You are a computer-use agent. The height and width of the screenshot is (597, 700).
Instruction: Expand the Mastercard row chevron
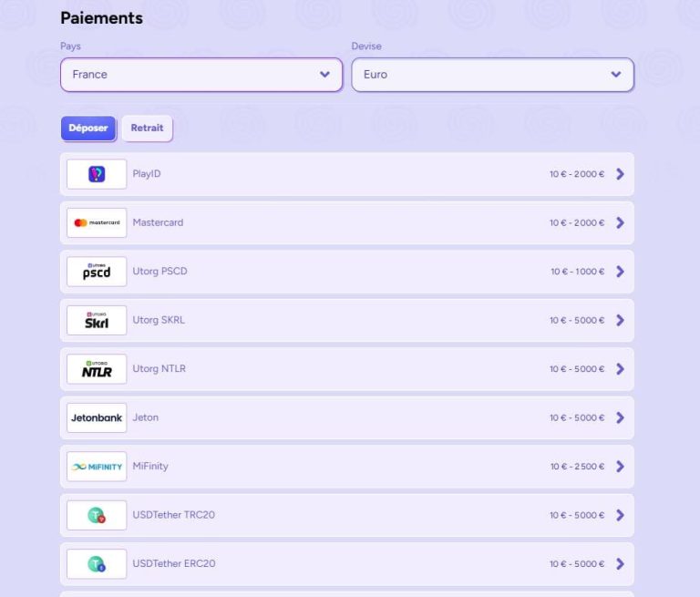620,222
